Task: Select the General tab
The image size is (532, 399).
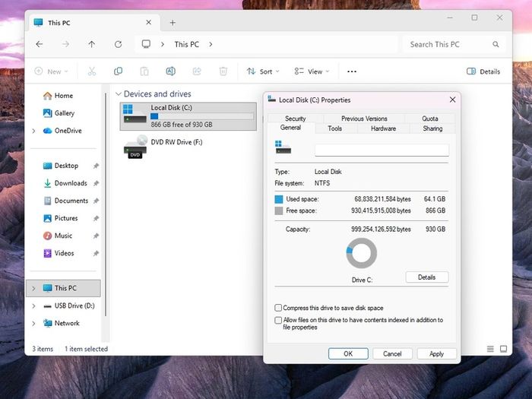Action: (x=291, y=128)
